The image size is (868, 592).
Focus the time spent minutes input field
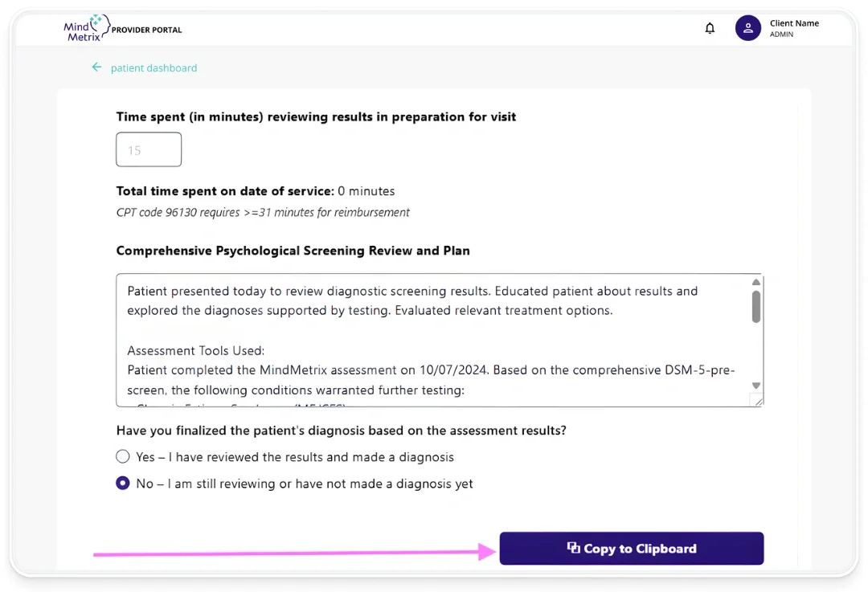[x=149, y=150]
